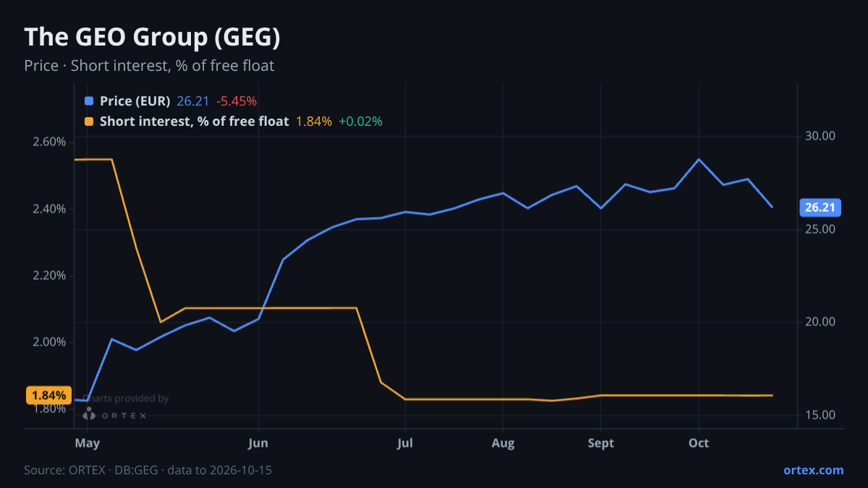868x488 pixels.
Task: Click the orange 1.84% short interest axis tag
Action: coord(49,395)
